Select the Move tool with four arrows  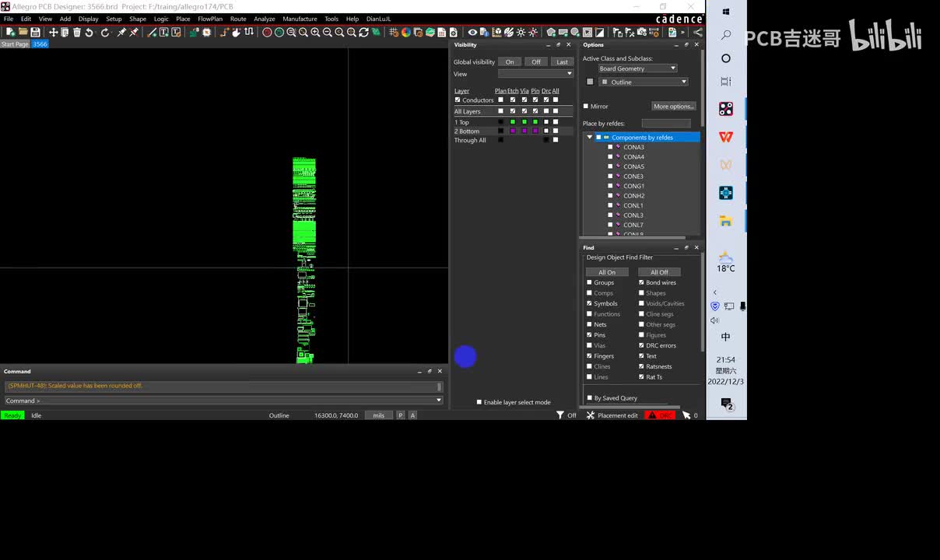pyautogui.click(x=53, y=32)
